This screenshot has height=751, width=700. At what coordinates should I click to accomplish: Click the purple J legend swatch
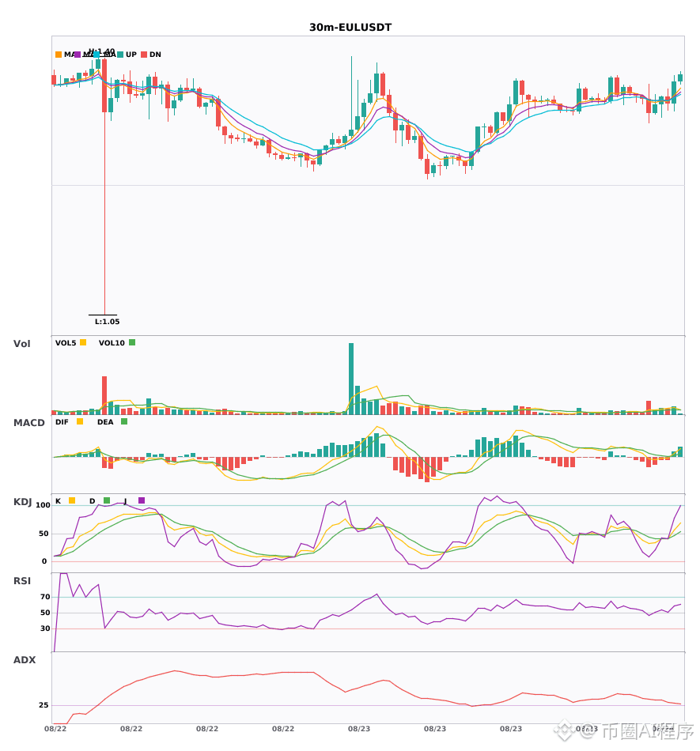142,500
